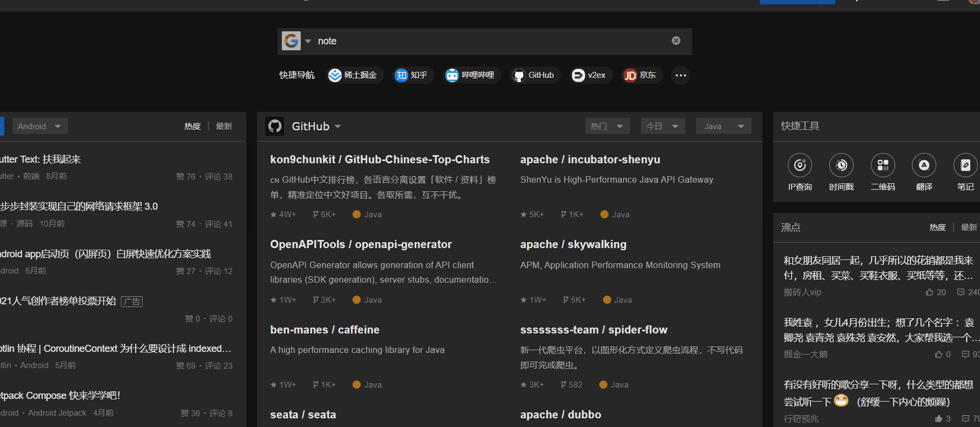
Task: Click fork count 6K+ of GitHub-Chinese-Top-Charts
Action: (325, 215)
